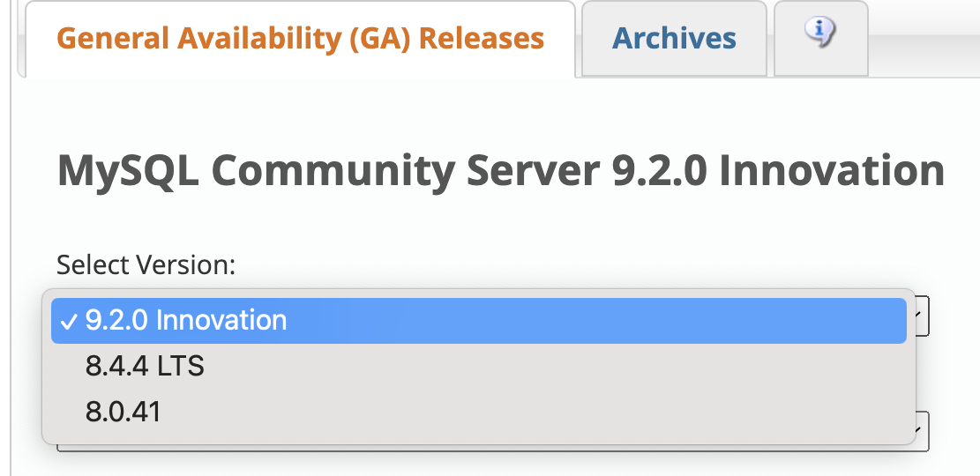Click the MySQL Community Server 9.2.0 Innovation heading
The image size is (980, 476).
pos(500,170)
